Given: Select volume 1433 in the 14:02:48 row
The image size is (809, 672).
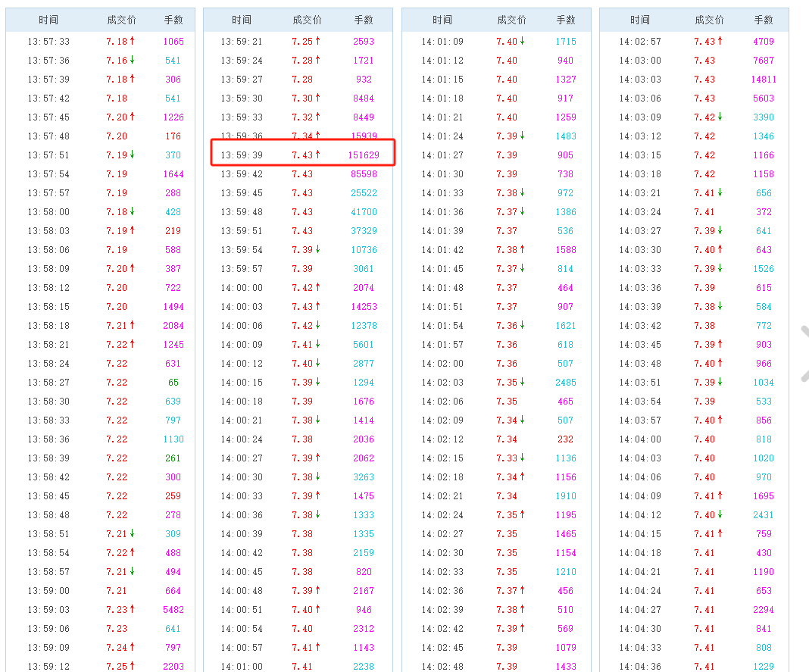Looking at the screenshot, I should point(566,667).
